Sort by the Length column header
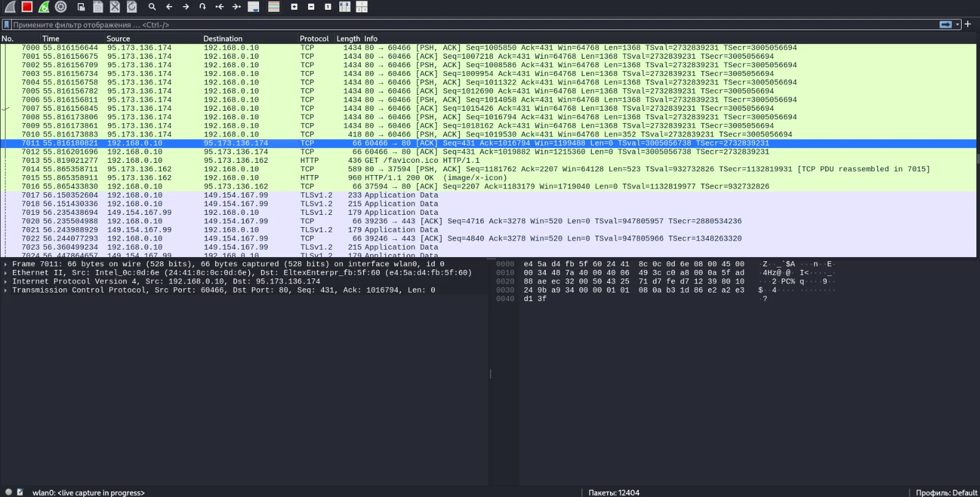The image size is (980, 497). (348, 38)
